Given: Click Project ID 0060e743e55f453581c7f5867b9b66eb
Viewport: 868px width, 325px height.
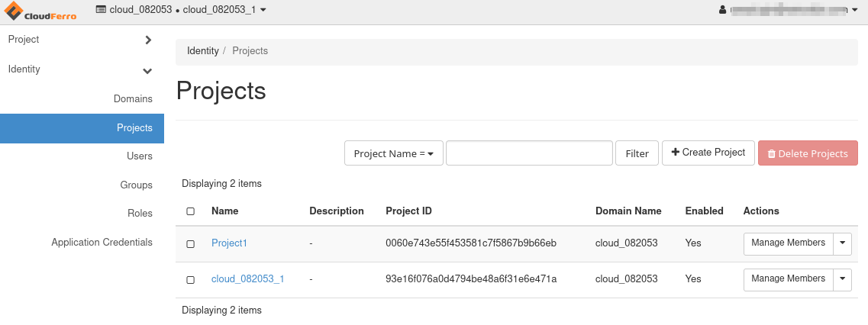Looking at the screenshot, I should 471,243.
